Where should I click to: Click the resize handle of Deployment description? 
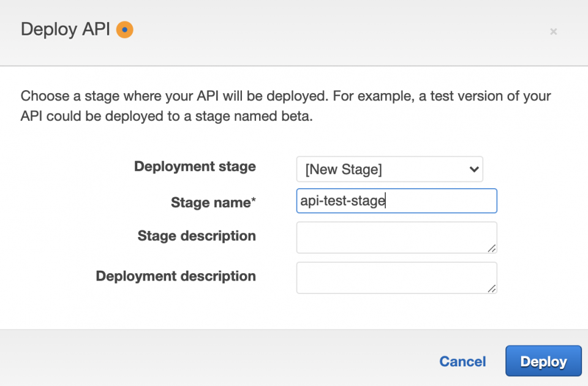click(494, 289)
